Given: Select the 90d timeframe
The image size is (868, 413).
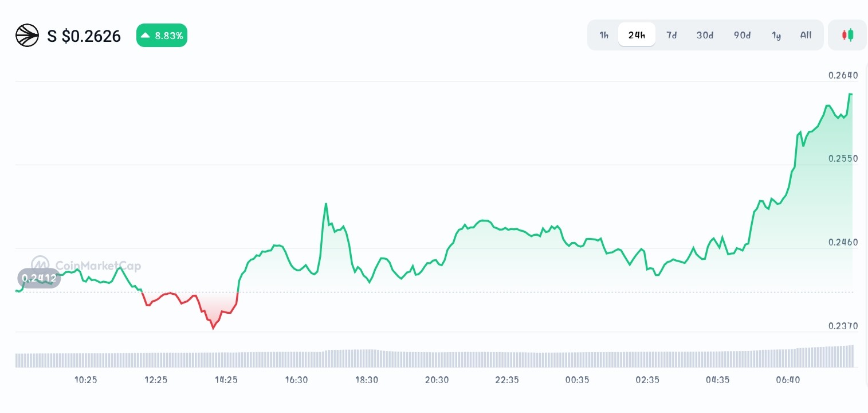Looking at the screenshot, I should tap(742, 35).
